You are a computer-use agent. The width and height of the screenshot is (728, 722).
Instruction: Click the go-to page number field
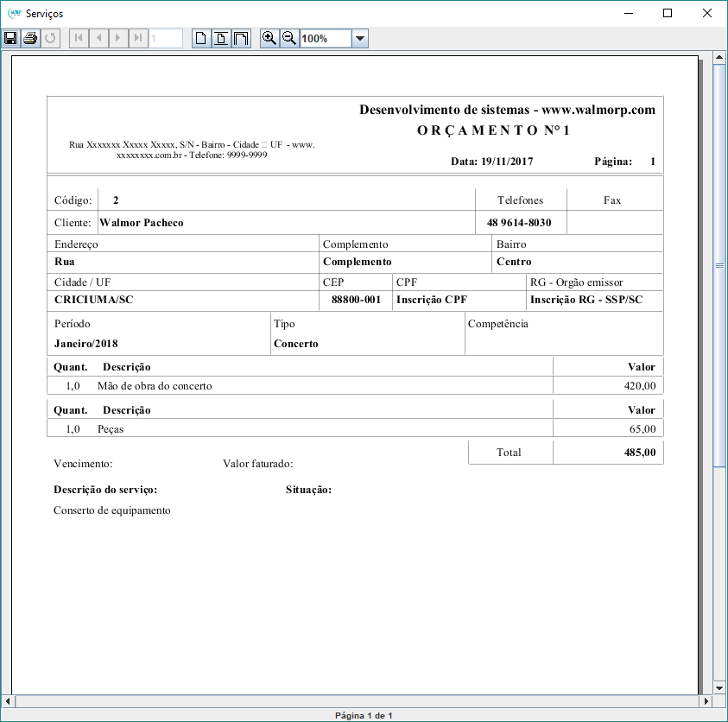[x=165, y=38]
